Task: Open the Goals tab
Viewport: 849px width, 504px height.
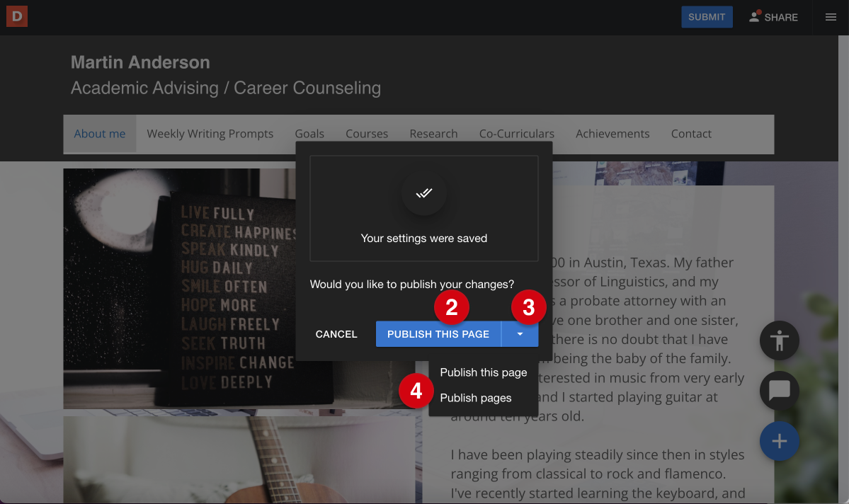Action: click(309, 134)
